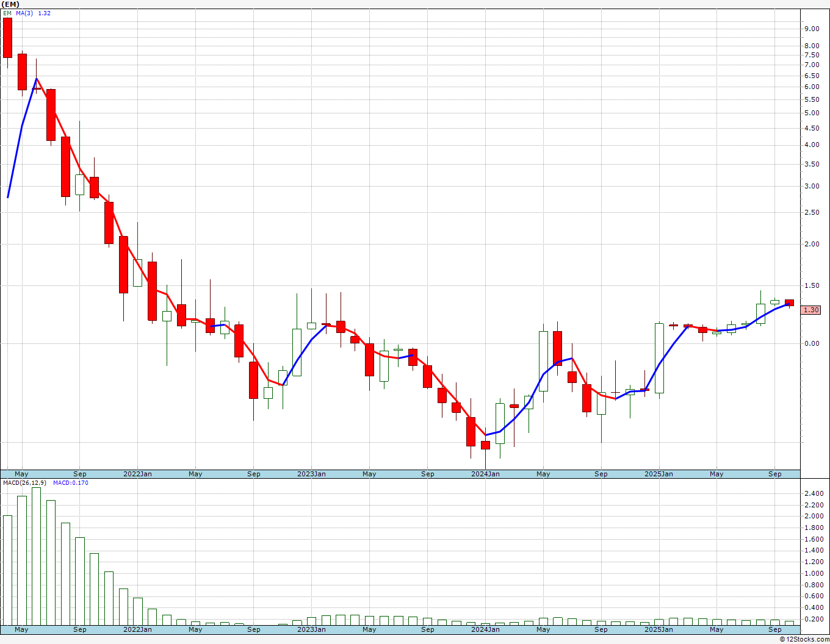Viewport: 830px width, 644px height.
Task: Click the MACD(26,12,9) indicator label
Action: pyautogui.click(x=24, y=483)
